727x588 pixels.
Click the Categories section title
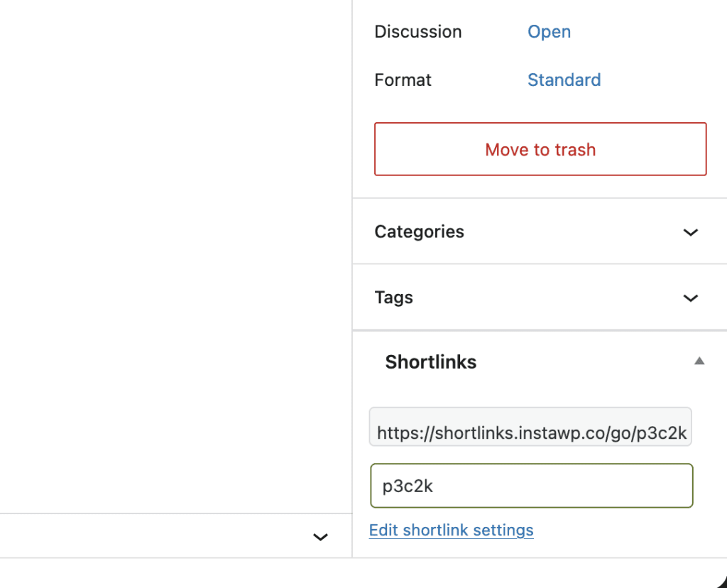pos(419,232)
